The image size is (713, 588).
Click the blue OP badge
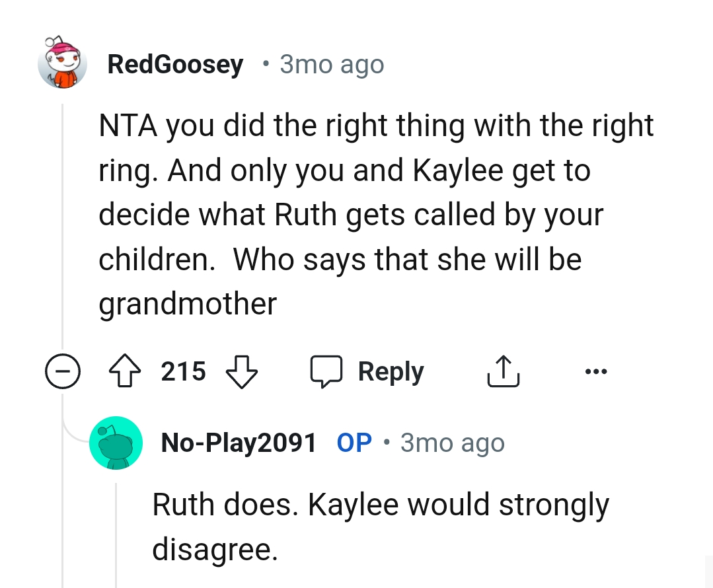(x=354, y=443)
